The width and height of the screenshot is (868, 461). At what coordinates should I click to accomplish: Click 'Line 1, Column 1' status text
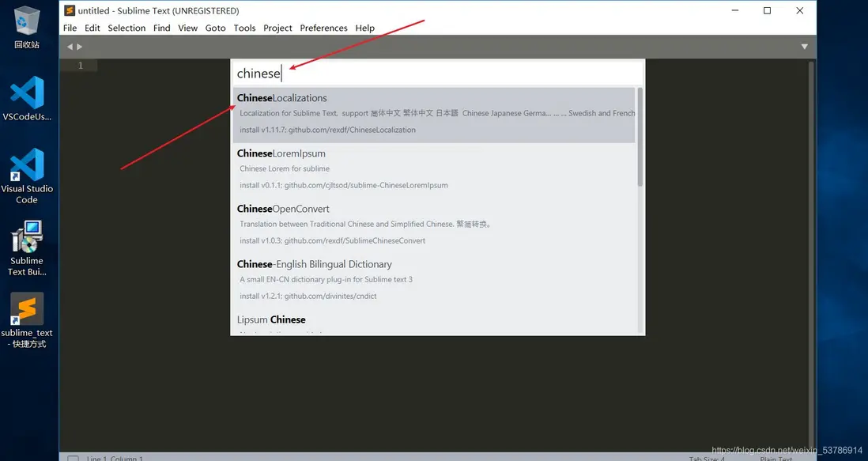tap(115, 459)
